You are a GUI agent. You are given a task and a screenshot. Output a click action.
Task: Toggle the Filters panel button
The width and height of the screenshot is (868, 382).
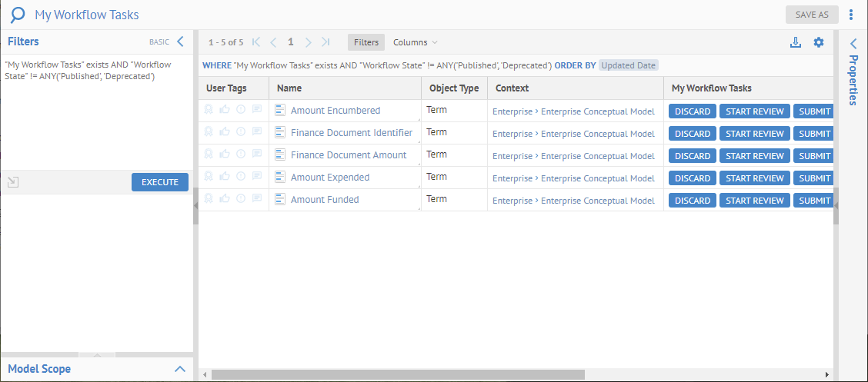pos(366,42)
